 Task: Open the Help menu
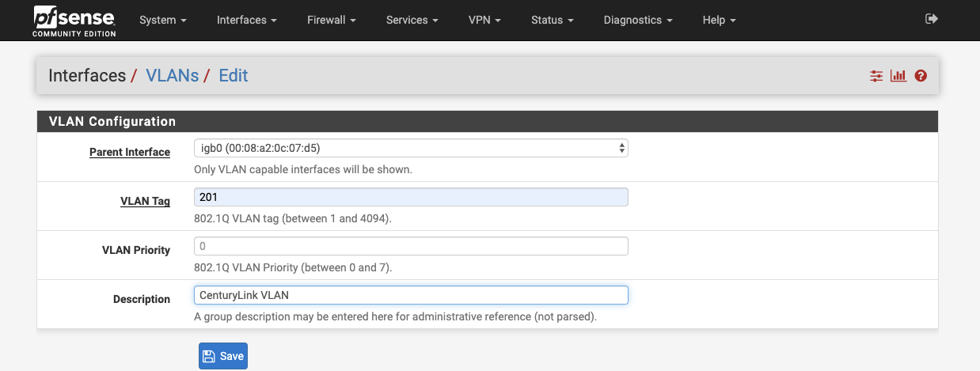point(719,20)
